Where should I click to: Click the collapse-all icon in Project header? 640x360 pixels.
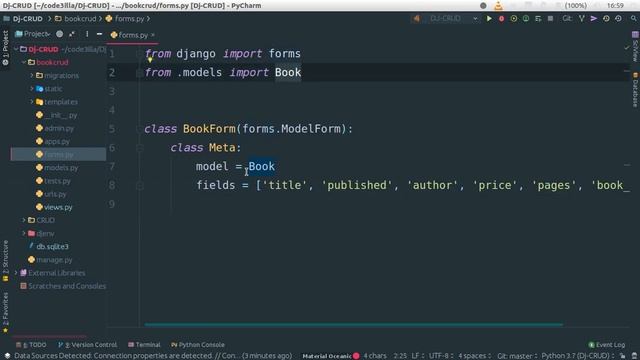pyautogui.click(x=72, y=34)
